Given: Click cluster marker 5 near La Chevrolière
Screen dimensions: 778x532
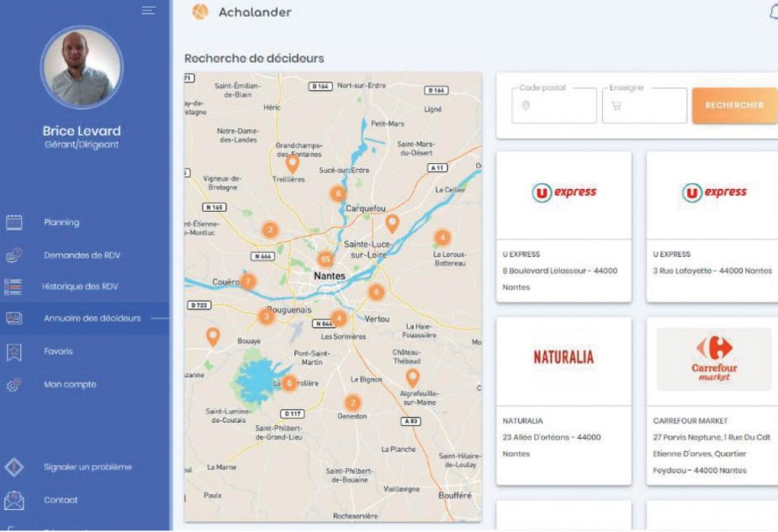Looking at the screenshot, I should 289,382.
